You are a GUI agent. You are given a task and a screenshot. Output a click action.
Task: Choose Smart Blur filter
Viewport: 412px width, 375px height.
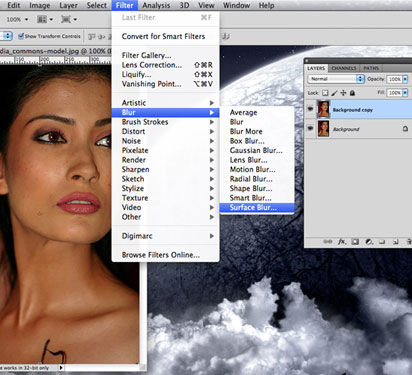coord(257,198)
